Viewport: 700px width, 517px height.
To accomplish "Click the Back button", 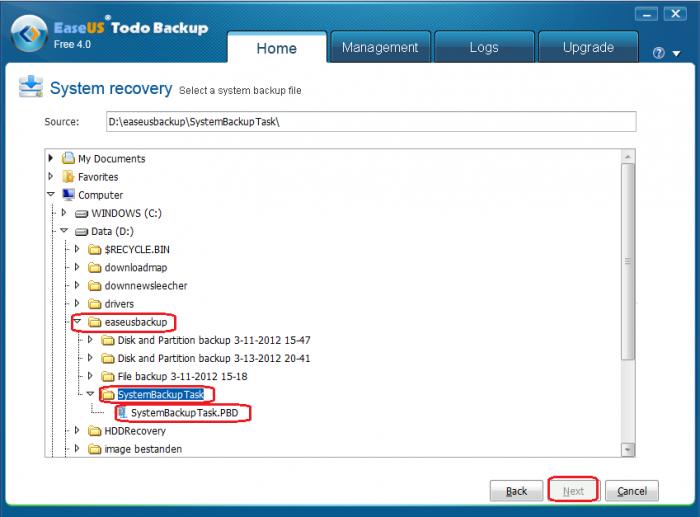I will tap(517, 491).
